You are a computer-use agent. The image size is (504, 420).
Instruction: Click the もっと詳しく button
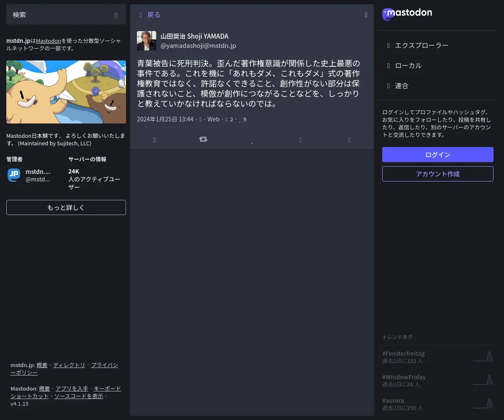[66, 207]
